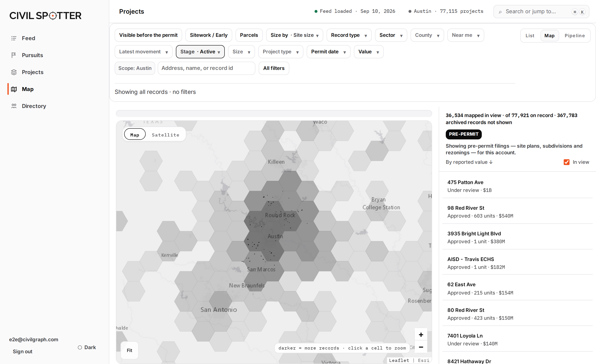Expand the Near me dropdown
Screen dimensions: 596x364
tap(466, 35)
